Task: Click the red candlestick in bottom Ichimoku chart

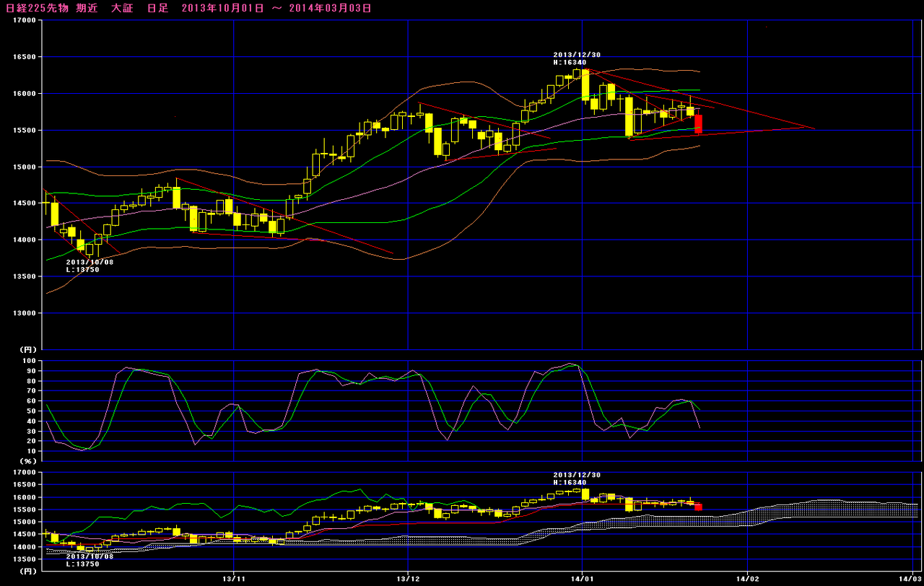Action: (x=699, y=507)
